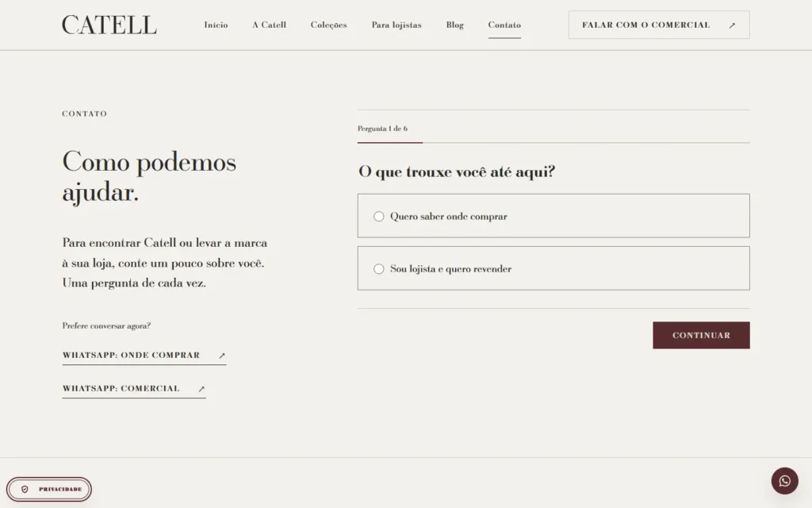812x508 pixels.
Task: Open WhatsApp: Comercial link
Action: (x=133, y=389)
